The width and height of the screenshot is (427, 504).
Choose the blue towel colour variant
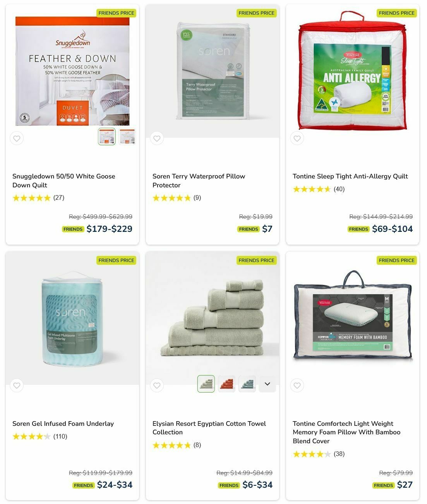[x=247, y=384]
